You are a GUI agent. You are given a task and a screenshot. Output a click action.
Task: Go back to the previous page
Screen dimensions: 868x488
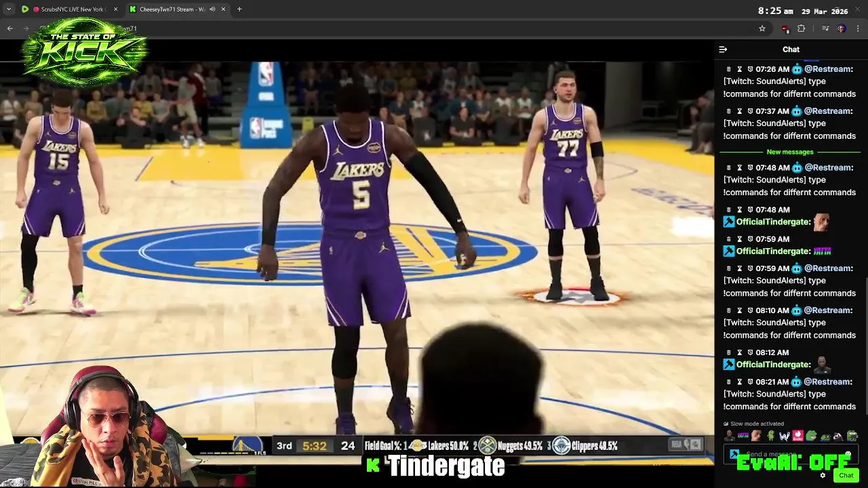(10, 28)
